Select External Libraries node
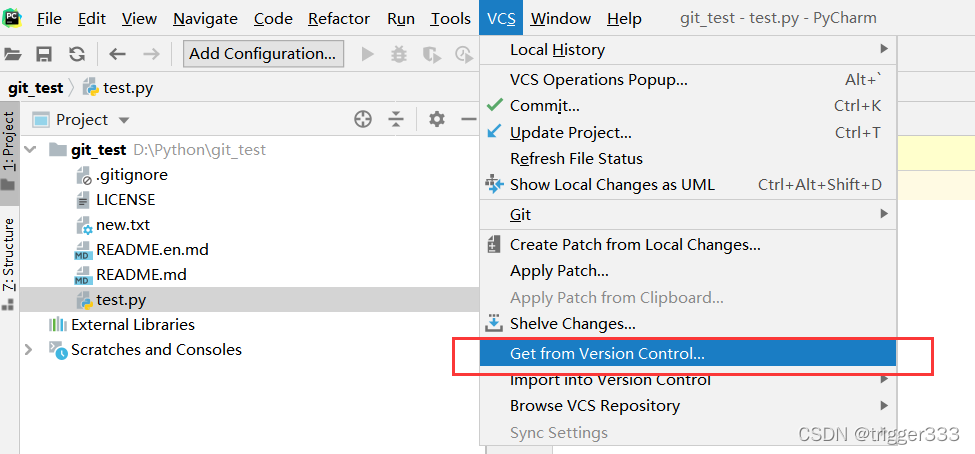 (x=133, y=325)
